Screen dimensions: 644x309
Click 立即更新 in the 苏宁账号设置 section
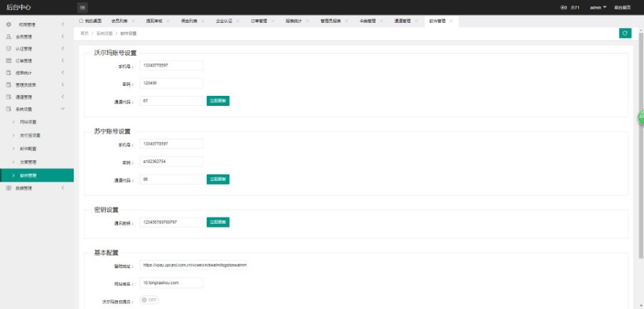tap(218, 180)
